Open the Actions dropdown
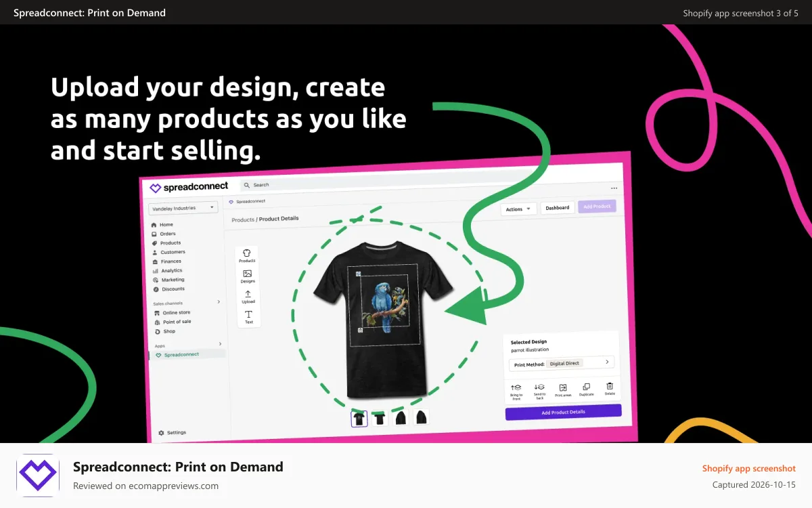 (x=518, y=209)
